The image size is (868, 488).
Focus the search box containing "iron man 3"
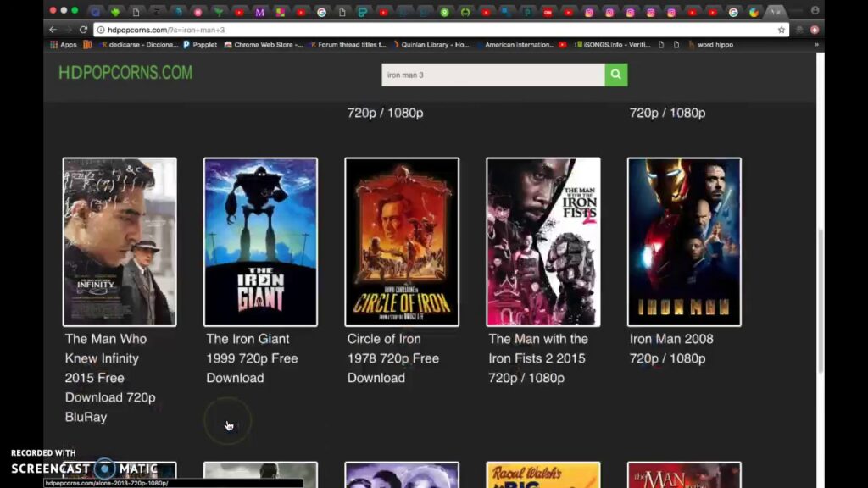492,75
